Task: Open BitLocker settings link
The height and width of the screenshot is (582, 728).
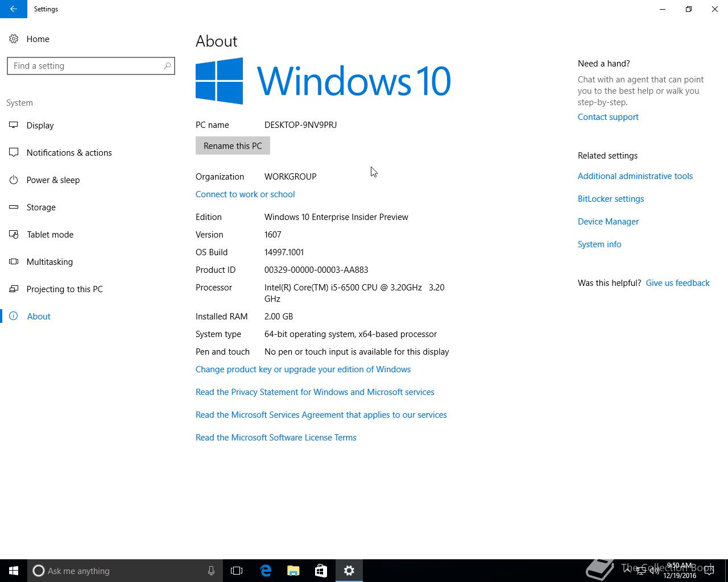Action: pos(611,199)
